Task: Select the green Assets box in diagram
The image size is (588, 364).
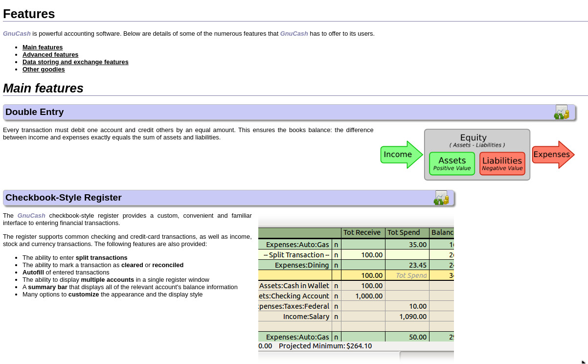Action: [x=452, y=163]
